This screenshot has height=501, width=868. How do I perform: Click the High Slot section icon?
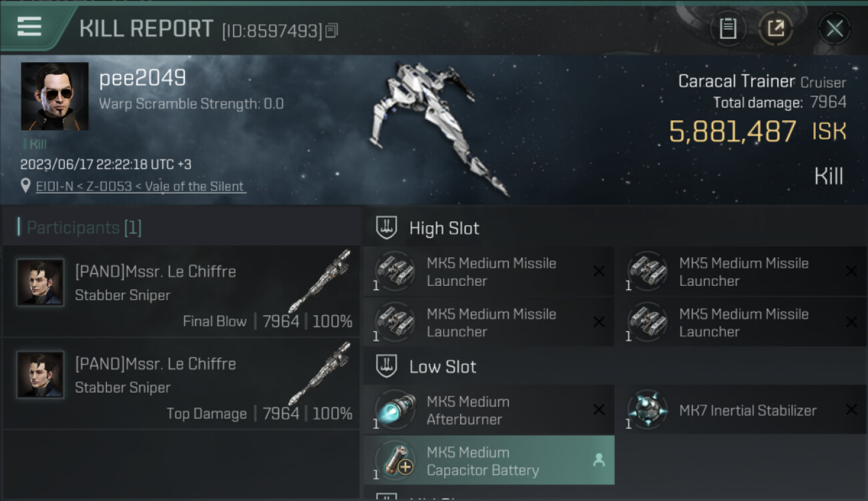(387, 228)
